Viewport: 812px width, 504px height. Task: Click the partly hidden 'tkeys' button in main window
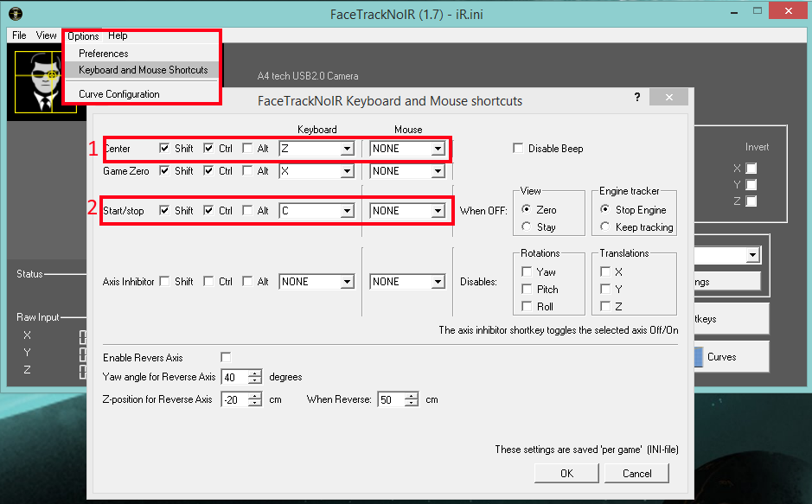732,319
